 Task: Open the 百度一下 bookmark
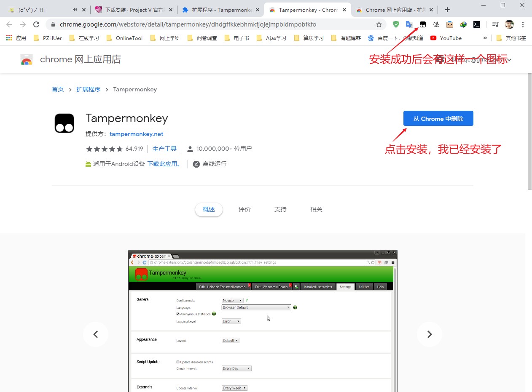[x=395, y=38]
